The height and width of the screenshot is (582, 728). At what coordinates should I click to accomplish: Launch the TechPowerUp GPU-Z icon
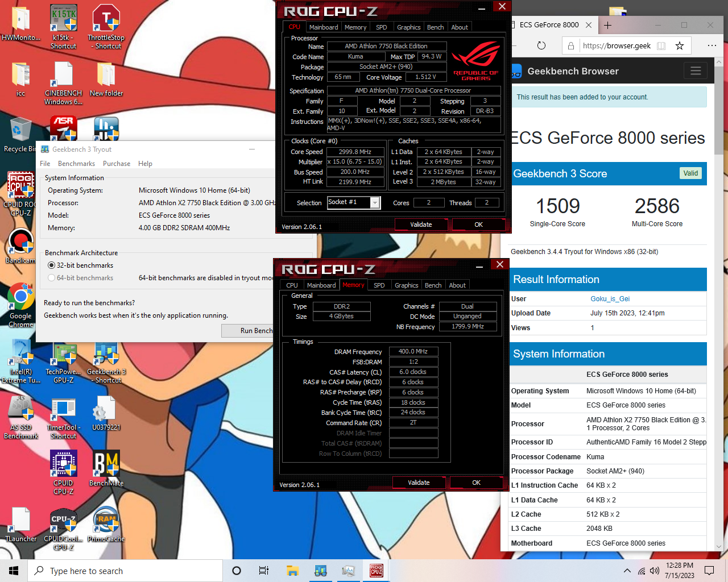pos(63,361)
